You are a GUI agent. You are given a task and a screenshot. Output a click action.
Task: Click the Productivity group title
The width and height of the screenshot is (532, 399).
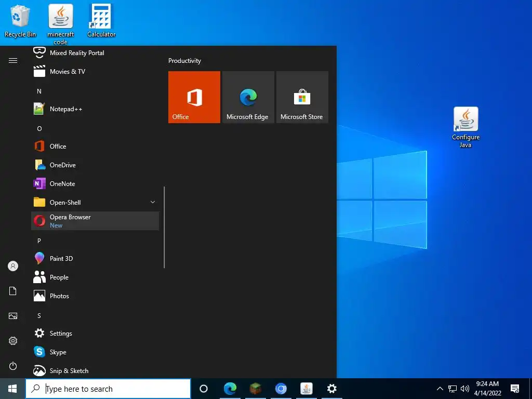pos(184,61)
